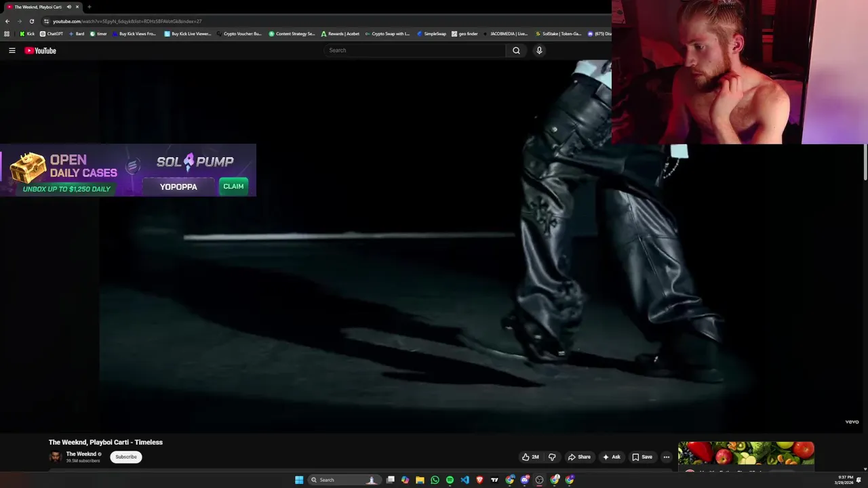The height and width of the screenshot is (488, 868).
Task: Open The Weeknd channel avatar
Action: (x=55, y=457)
